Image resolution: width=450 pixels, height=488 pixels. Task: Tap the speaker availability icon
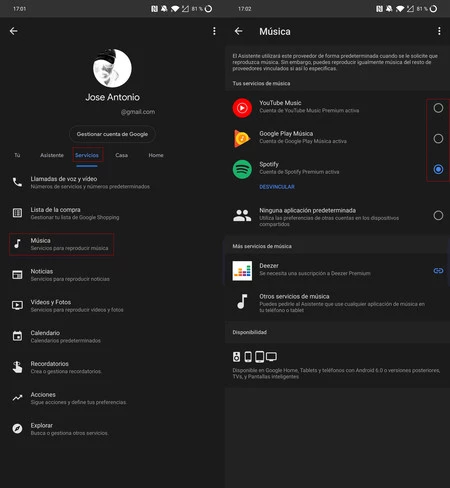[x=236, y=357]
